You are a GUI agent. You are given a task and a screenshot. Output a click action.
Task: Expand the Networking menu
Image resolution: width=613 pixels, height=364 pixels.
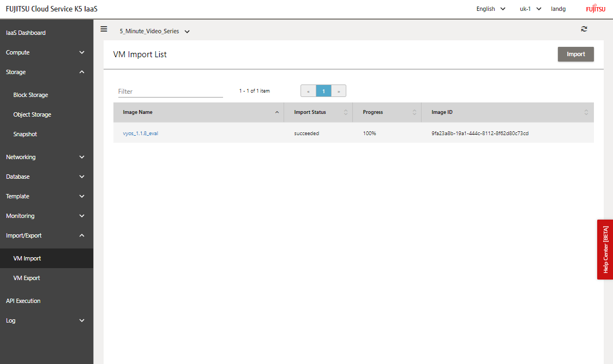coord(46,157)
